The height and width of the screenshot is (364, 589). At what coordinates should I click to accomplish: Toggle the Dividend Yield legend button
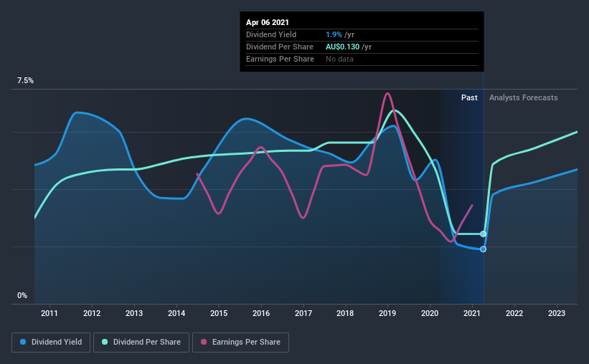coord(51,343)
